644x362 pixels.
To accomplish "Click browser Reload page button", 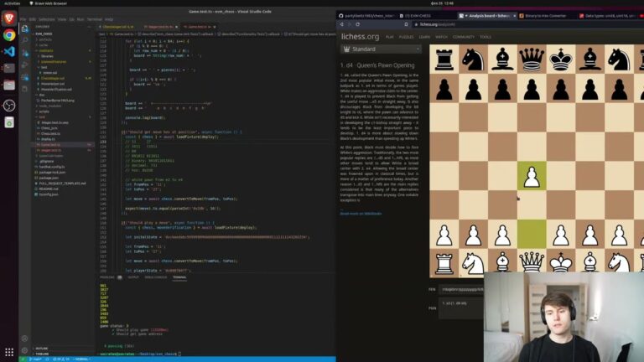I will (358, 24).
